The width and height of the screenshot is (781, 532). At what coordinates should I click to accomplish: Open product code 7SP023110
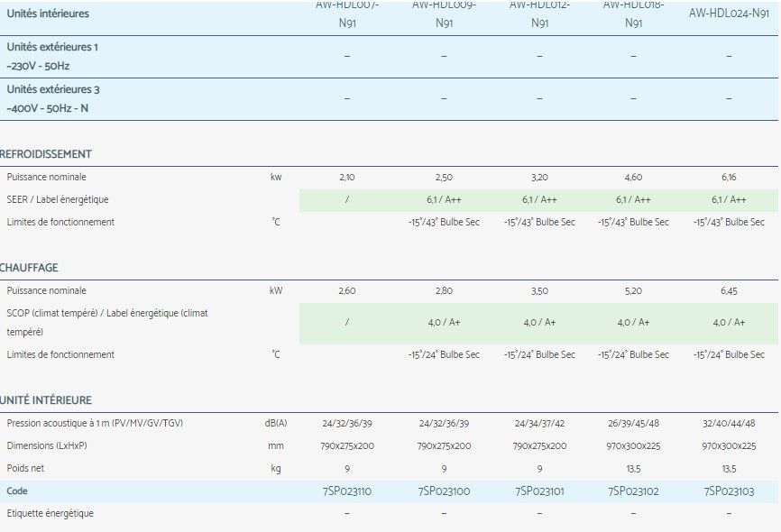347,491
